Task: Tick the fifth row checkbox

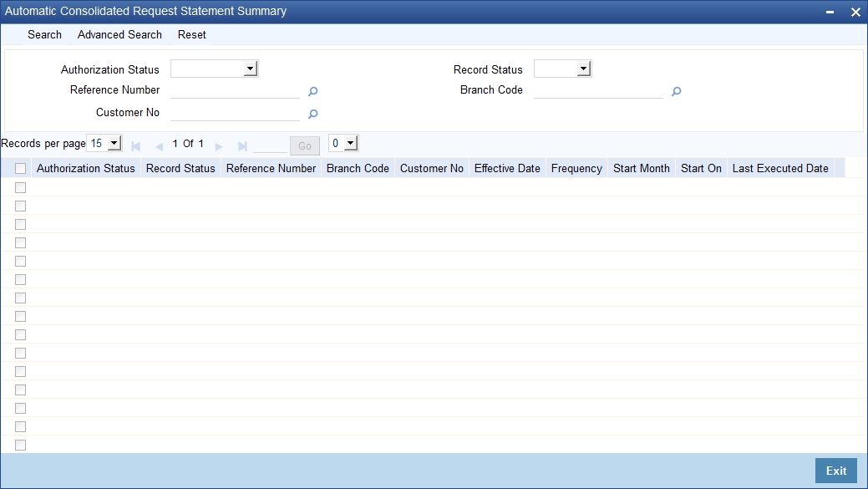Action: coord(21,261)
